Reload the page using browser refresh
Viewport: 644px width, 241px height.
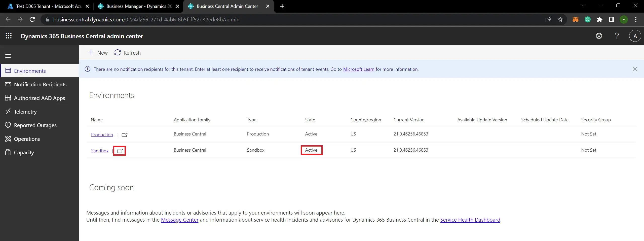32,19
